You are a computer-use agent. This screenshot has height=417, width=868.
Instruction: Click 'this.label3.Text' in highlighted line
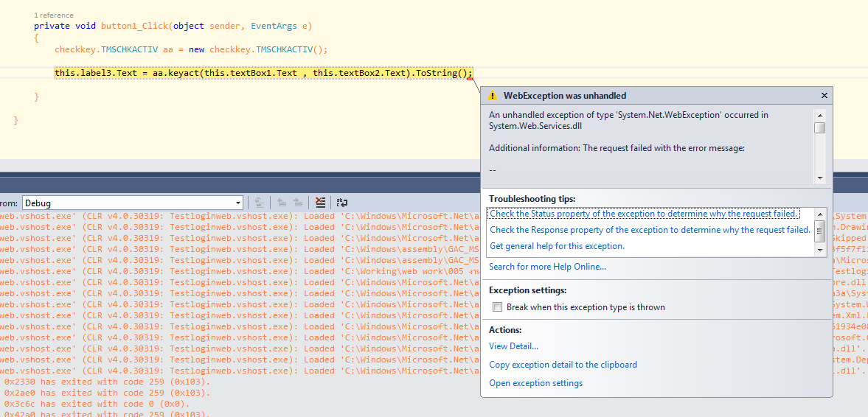(97, 73)
